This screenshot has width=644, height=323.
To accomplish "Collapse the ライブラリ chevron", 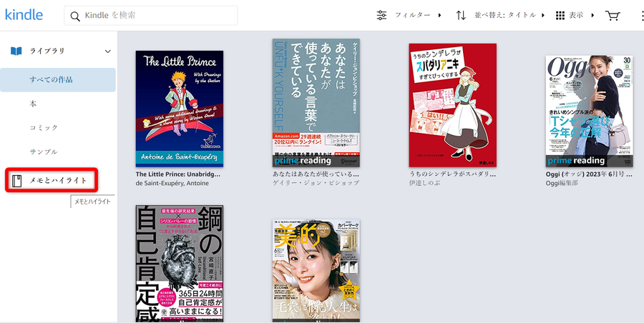I will click(107, 51).
